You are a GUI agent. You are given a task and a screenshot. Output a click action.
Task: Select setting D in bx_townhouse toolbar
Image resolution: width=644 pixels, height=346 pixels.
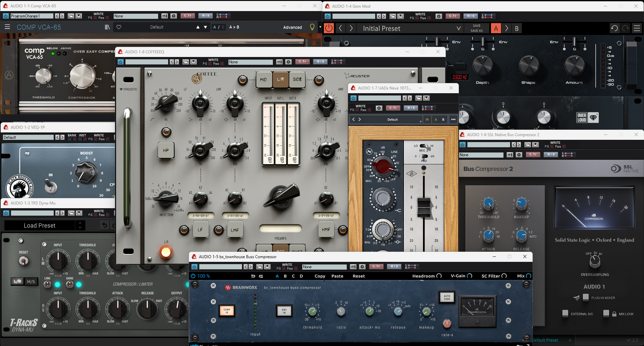(301, 276)
